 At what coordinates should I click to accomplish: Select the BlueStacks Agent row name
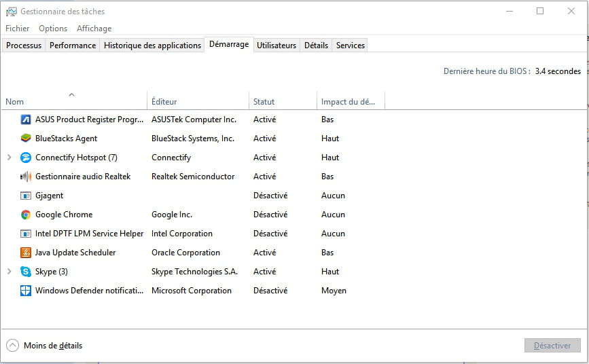coord(66,139)
